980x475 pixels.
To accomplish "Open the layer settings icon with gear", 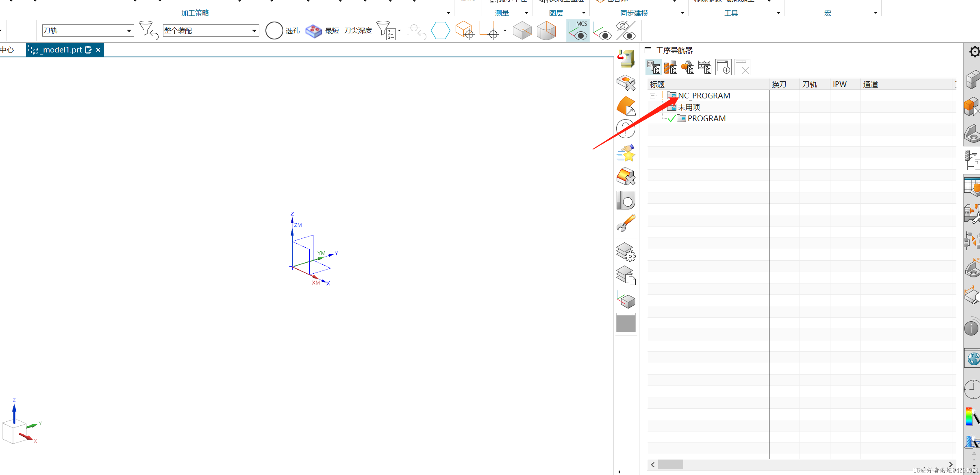I will click(626, 252).
